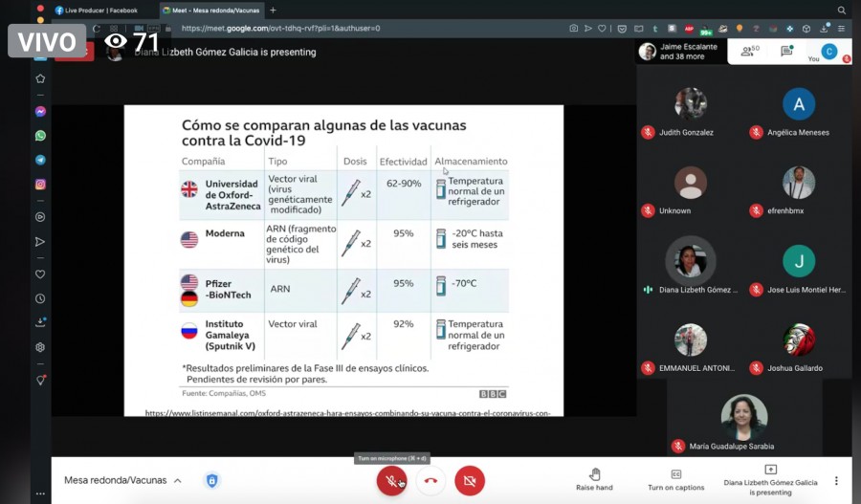Click '62-90%' effectiveness value in slide

(404, 184)
